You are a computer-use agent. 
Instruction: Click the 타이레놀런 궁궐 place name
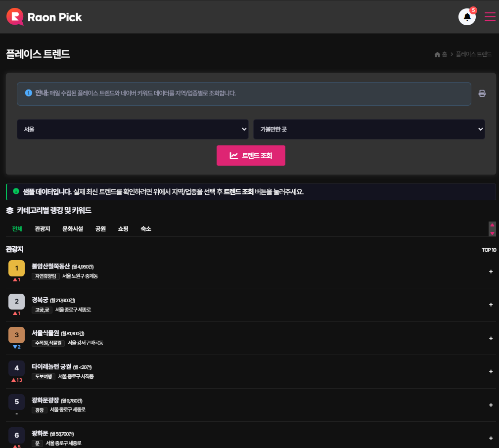[x=51, y=367]
